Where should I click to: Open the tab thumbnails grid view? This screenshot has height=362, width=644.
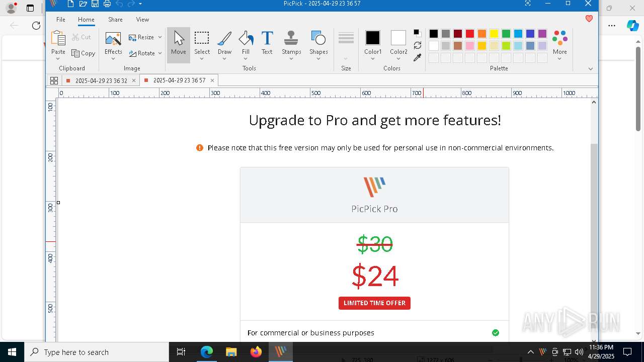pos(54,80)
